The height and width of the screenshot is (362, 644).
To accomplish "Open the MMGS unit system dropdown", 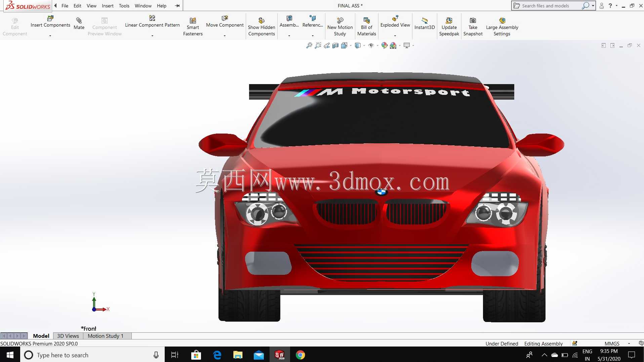I will (629, 343).
